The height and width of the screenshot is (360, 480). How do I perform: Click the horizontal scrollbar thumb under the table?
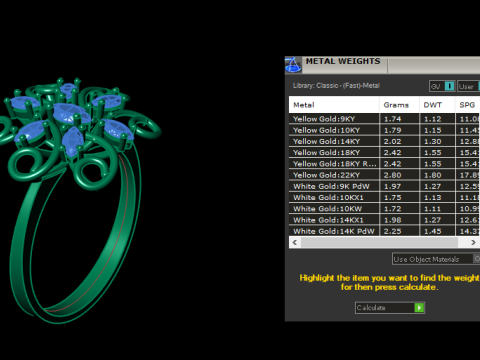379,242
